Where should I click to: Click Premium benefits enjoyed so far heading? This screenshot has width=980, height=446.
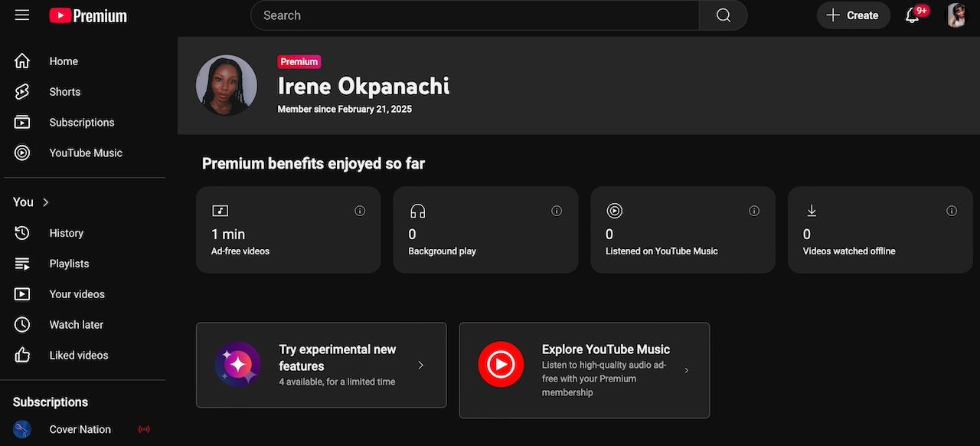[x=313, y=163]
